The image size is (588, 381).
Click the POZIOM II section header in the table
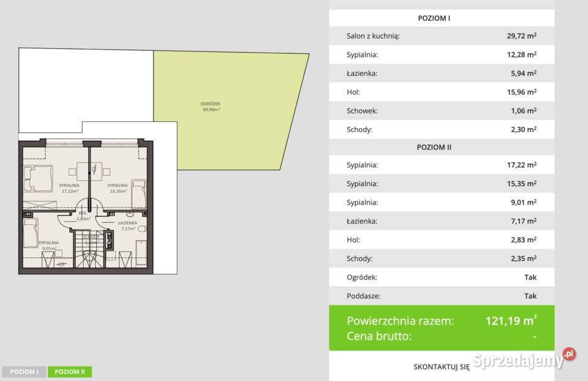[x=442, y=148]
